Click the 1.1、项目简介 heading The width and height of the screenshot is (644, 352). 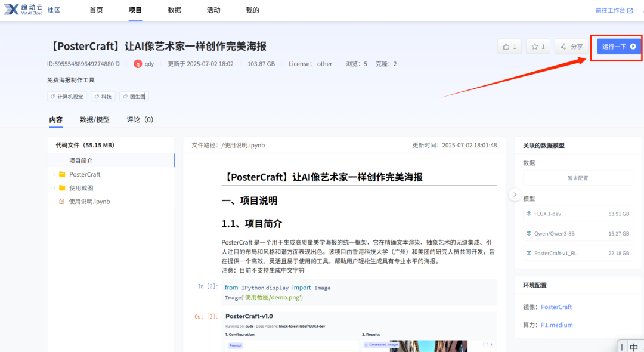(x=252, y=224)
